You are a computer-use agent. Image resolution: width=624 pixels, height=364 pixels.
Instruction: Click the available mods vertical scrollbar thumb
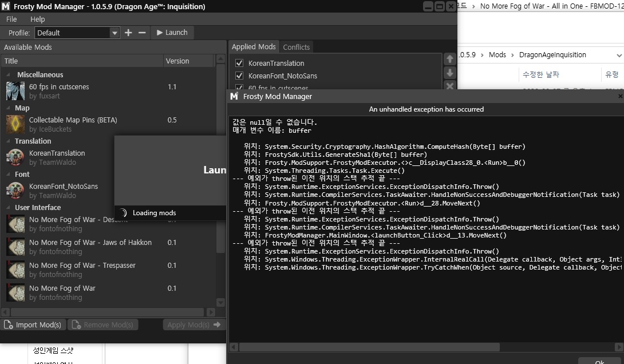tap(220, 159)
